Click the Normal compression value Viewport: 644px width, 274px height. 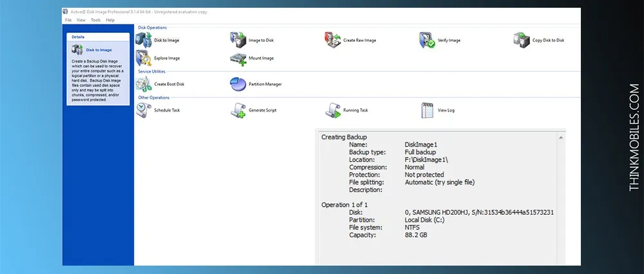pyautogui.click(x=414, y=167)
